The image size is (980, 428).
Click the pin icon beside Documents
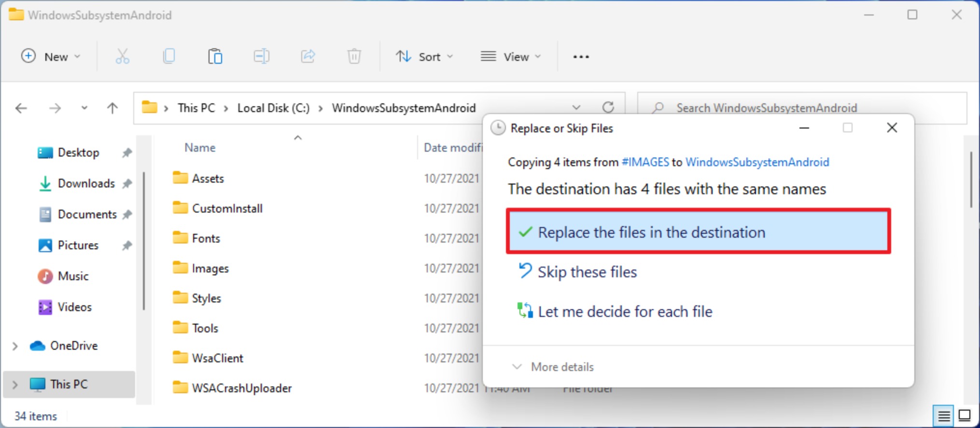tap(127, 215)
